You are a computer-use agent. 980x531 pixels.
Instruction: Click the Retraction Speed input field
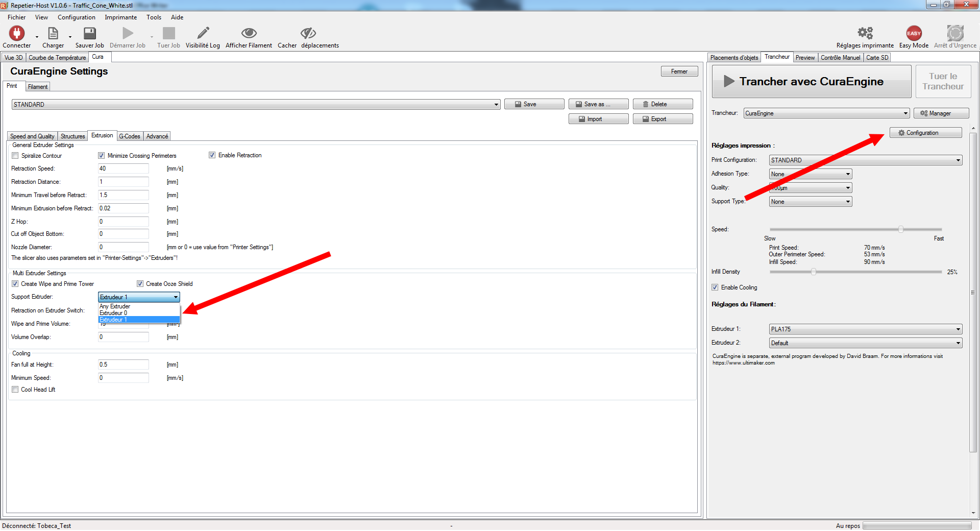[123, 168]
